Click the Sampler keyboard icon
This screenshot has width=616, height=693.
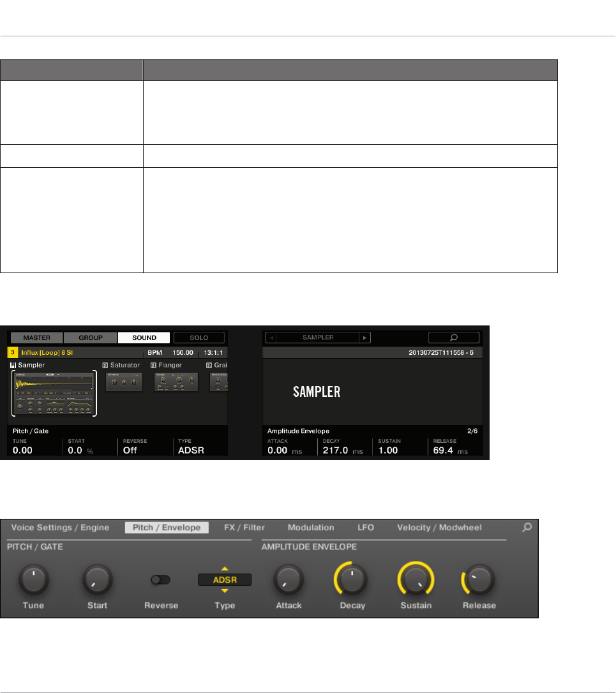(x=13, y=366)
